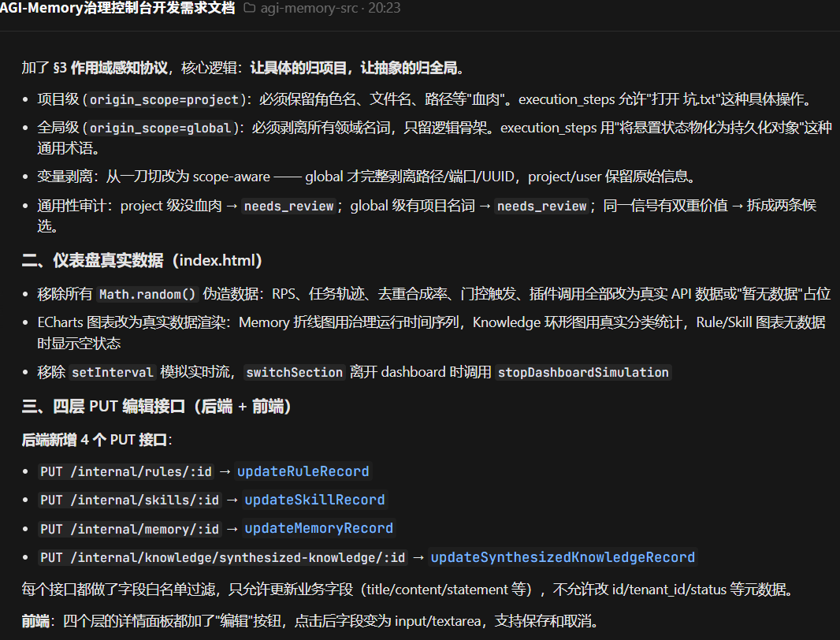Open the updateSynthesizedKnowledgeRecord link
This screenshot has width=840, height=640.
pyautogui.click(x=563, y=557)
